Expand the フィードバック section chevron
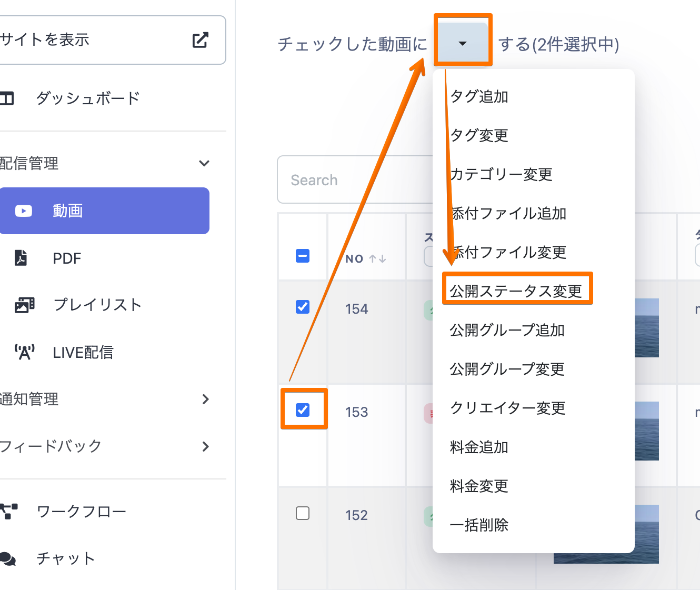 point(205,446)
